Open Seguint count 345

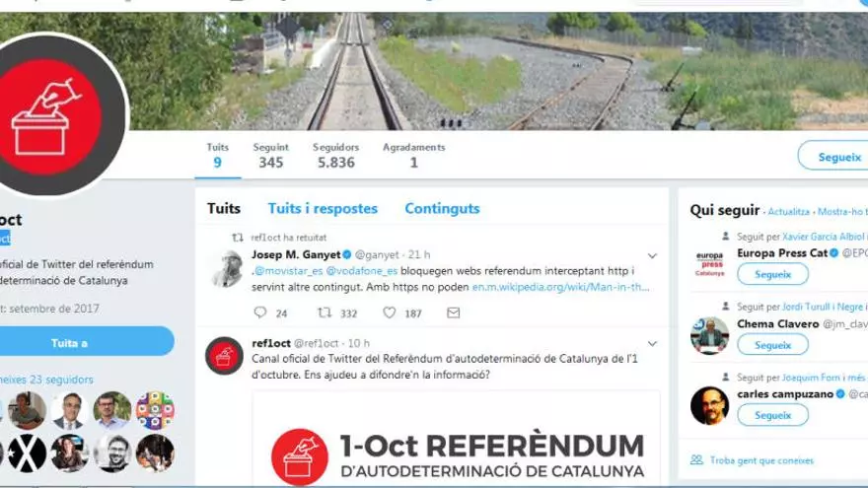coord(270,156)
